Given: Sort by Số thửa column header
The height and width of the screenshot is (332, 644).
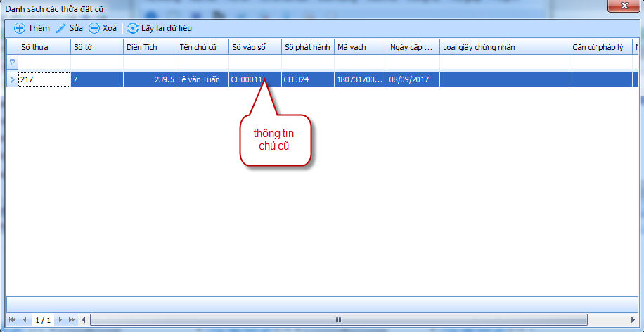Looking at the screenshot, I should click(44, 47).
